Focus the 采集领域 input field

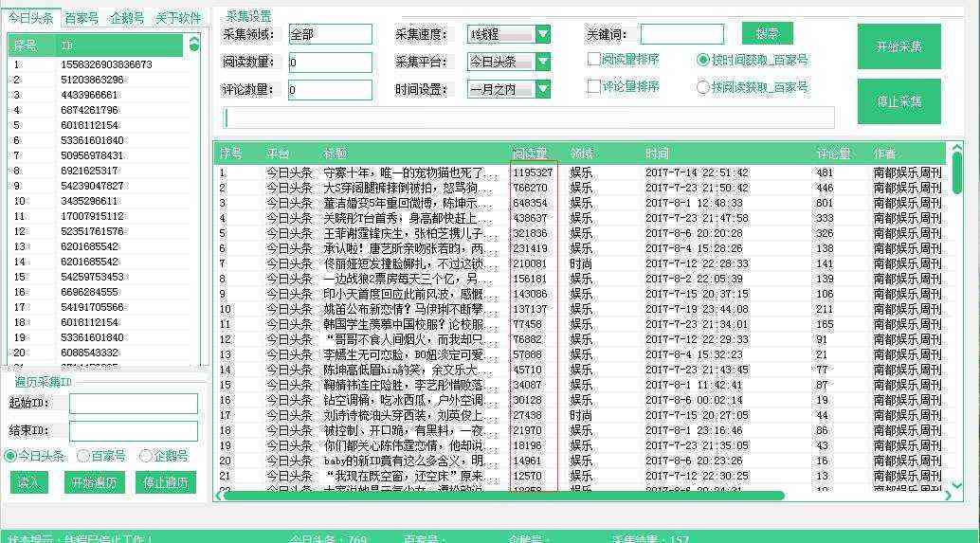point(330,34)
